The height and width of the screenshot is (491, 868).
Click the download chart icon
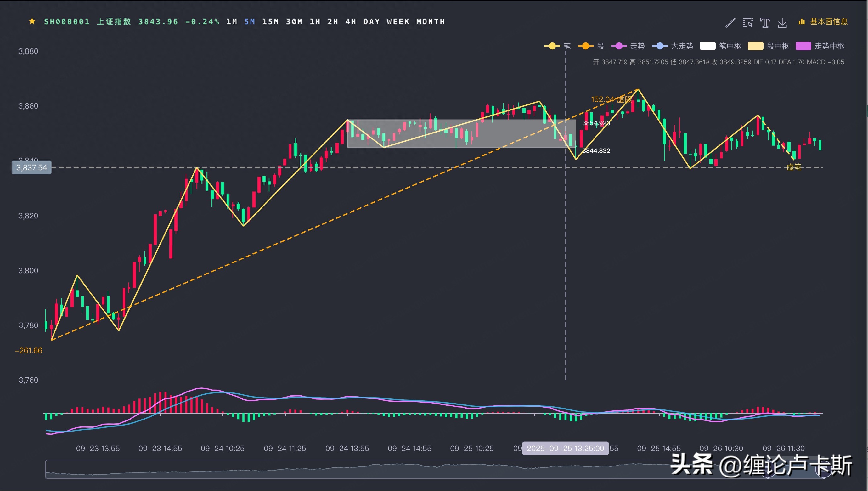tap(782, 23)
